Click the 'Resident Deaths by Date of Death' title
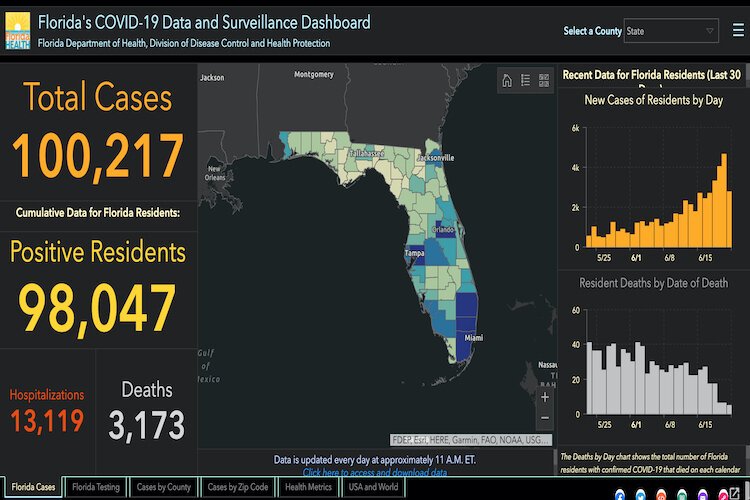Screen dimensions: 750x500 coord(653,283)
